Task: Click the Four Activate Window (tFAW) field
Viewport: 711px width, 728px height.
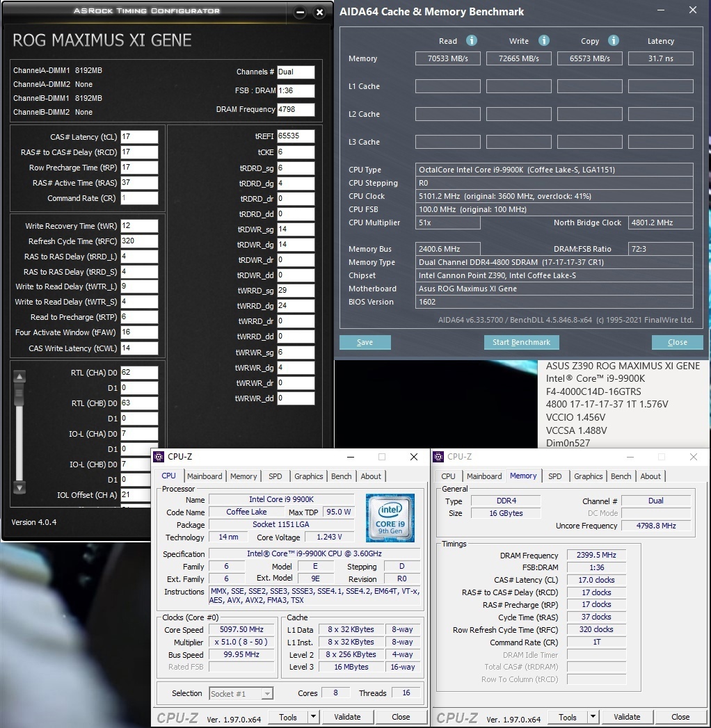Action: tap(139, 332)
